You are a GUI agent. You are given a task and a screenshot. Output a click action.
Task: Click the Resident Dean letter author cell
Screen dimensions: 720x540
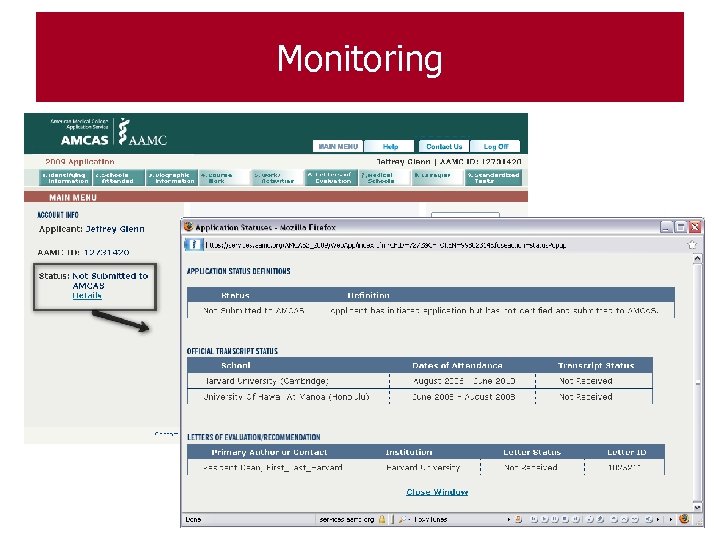point(273,467)
